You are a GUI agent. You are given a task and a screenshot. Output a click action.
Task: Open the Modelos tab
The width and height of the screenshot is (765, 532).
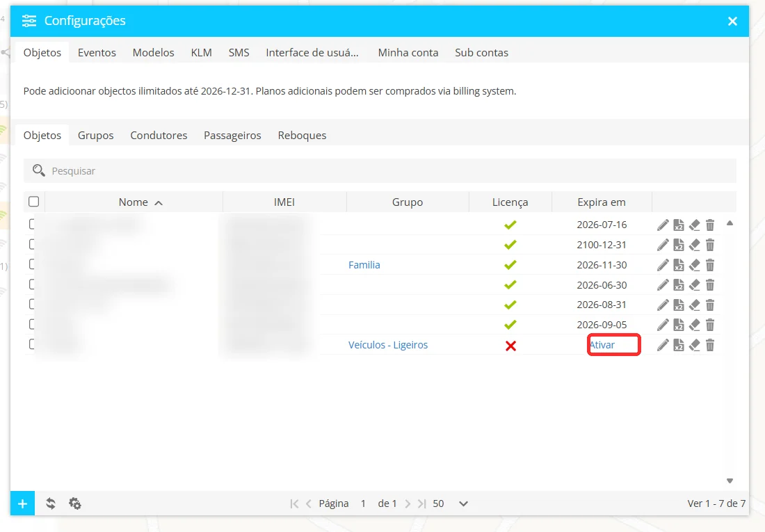[153, 53]
